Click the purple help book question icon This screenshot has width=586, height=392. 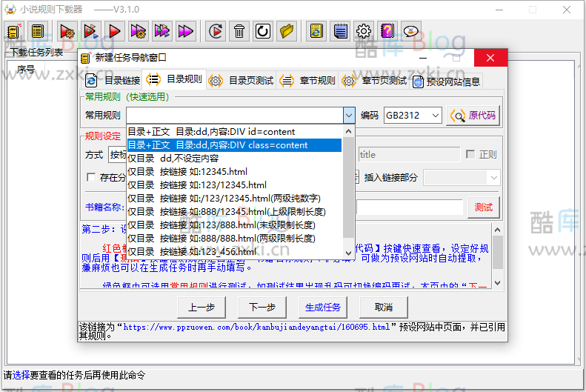pyautogui.click(x=387, y=31)
